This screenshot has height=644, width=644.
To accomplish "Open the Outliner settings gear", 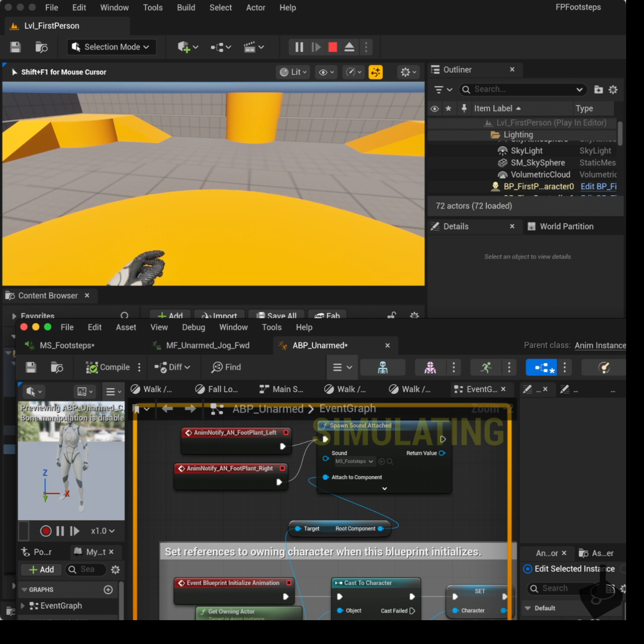I will coord(613,89).
